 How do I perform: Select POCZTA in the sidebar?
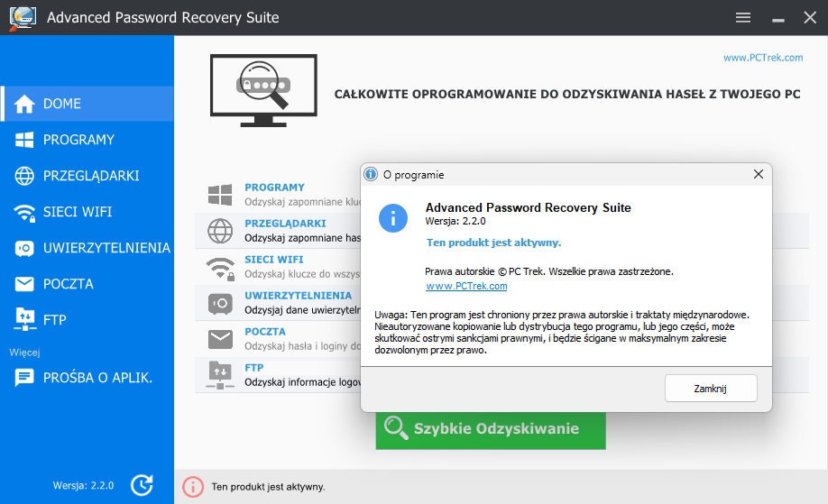point(87,284)
